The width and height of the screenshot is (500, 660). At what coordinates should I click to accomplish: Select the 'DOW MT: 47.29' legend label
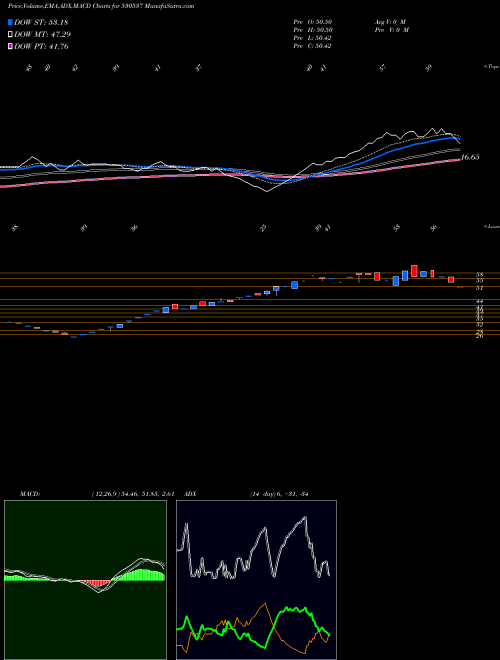point(42,35)
